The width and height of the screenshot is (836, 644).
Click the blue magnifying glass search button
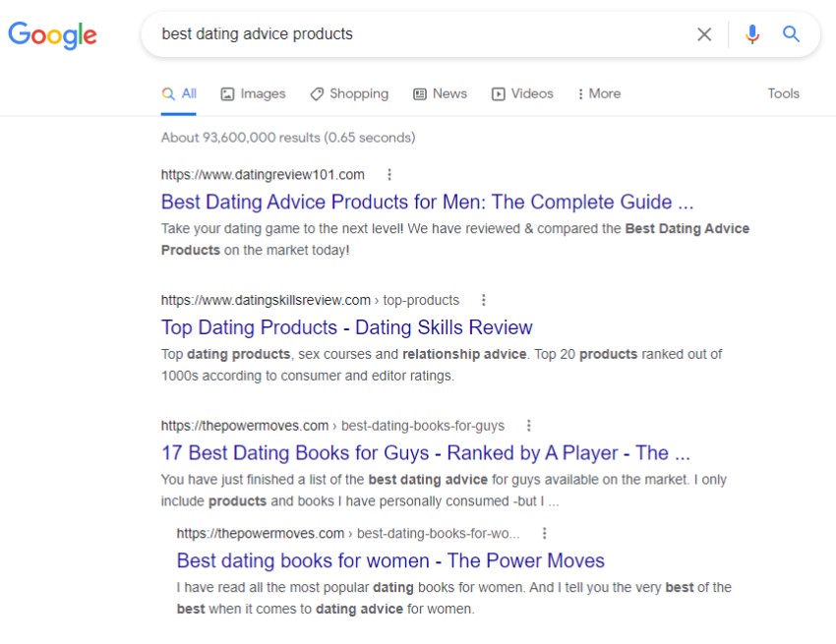[x=792, y=34]
